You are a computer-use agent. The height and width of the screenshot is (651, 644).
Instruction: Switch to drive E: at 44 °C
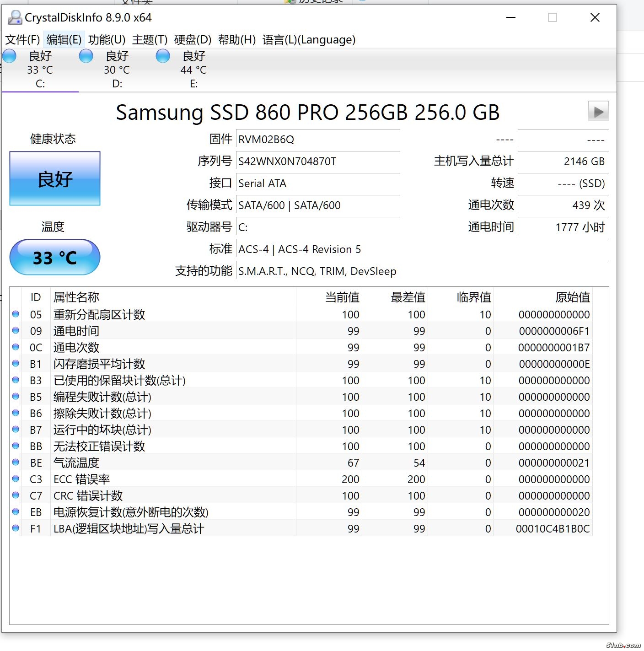[x=194, y=70]
